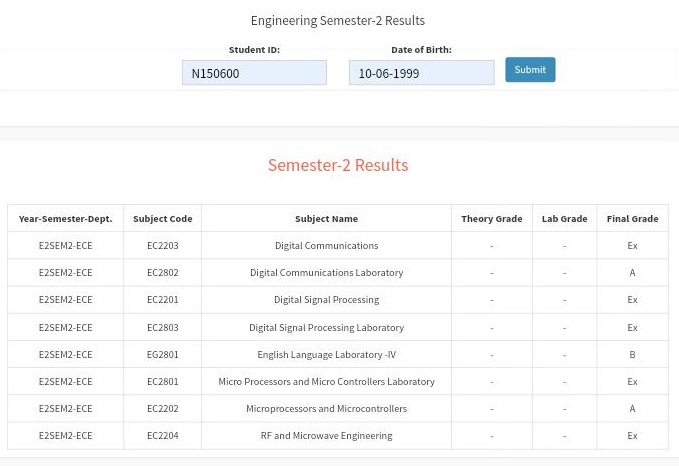Select the Digital Signal Processing Laboratory cell
679x466 pixels.
pos(326,327)
